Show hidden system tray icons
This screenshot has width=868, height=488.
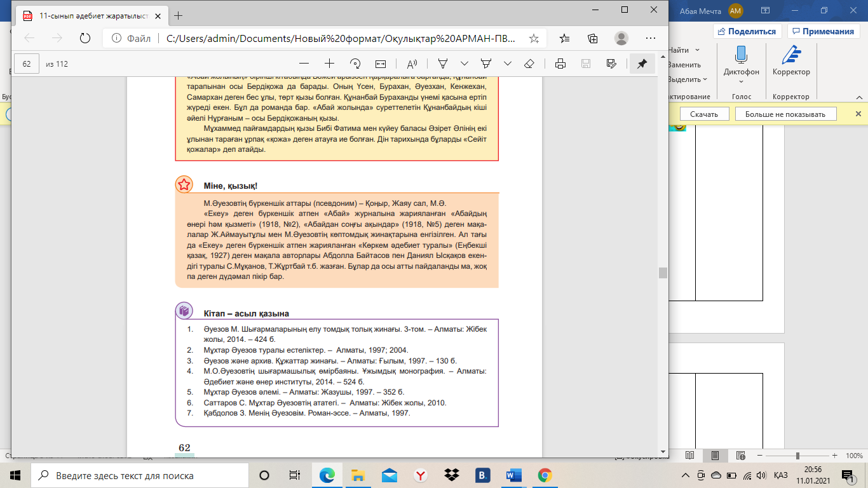685,475
